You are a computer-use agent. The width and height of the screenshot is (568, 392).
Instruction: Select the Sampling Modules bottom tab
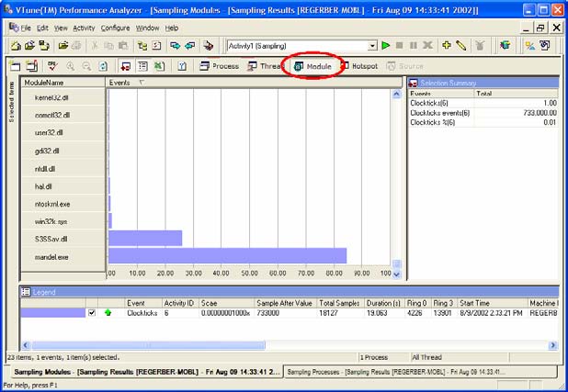pyautogui.click(x=142, y=371)
